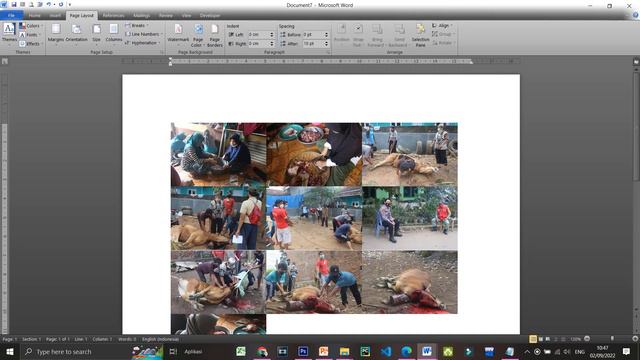Screen dimensions: 640x360
Task: Open the Paragraph dialog launcher
Action: [x=328, y=52]
